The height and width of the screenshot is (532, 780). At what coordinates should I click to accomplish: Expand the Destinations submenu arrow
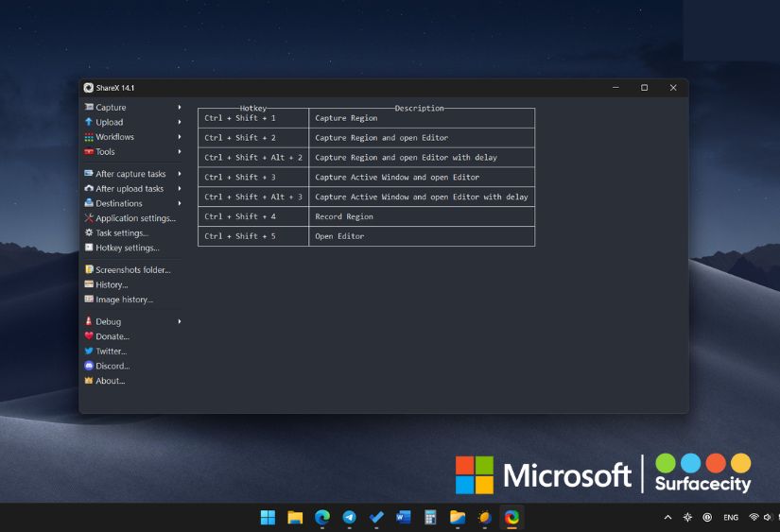click(180, 203)
